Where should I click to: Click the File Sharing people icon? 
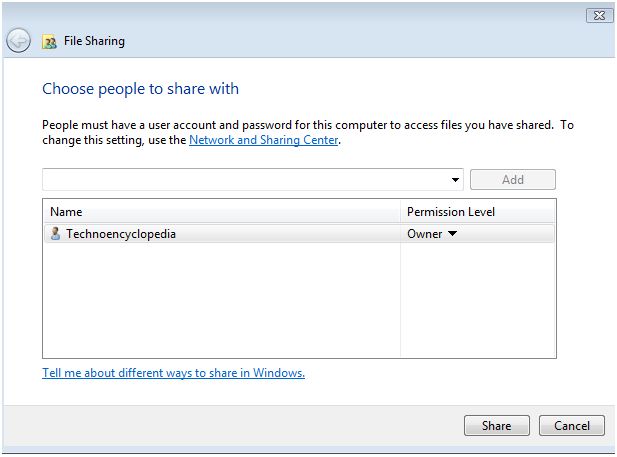point(50,42)
